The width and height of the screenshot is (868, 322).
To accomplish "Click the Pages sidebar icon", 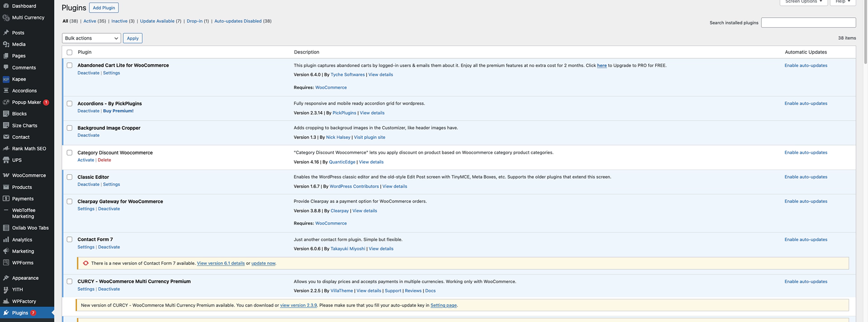I will (6, 56).
